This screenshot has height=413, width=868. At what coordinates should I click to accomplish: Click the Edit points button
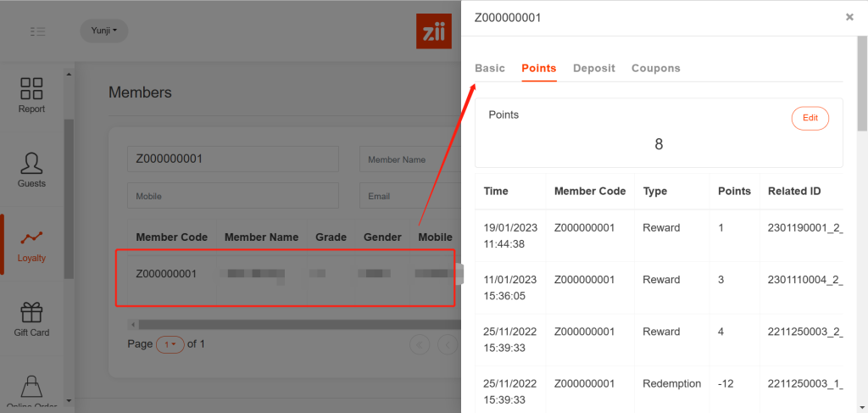click(x=810, y=118)
